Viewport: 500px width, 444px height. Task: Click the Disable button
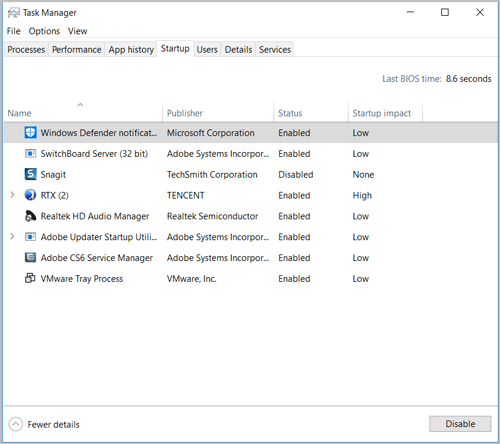[x=460, y=424]
